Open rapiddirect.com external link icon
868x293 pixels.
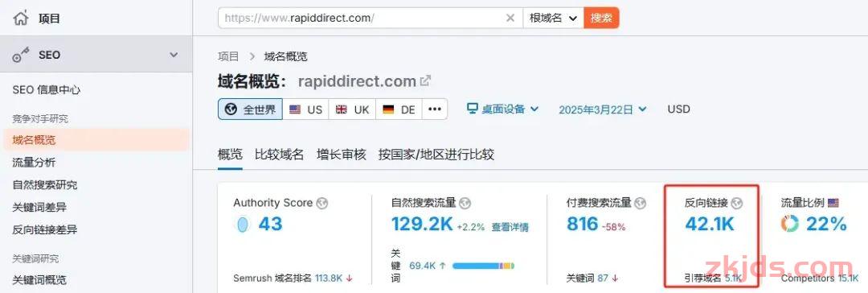tap(425, 81)
